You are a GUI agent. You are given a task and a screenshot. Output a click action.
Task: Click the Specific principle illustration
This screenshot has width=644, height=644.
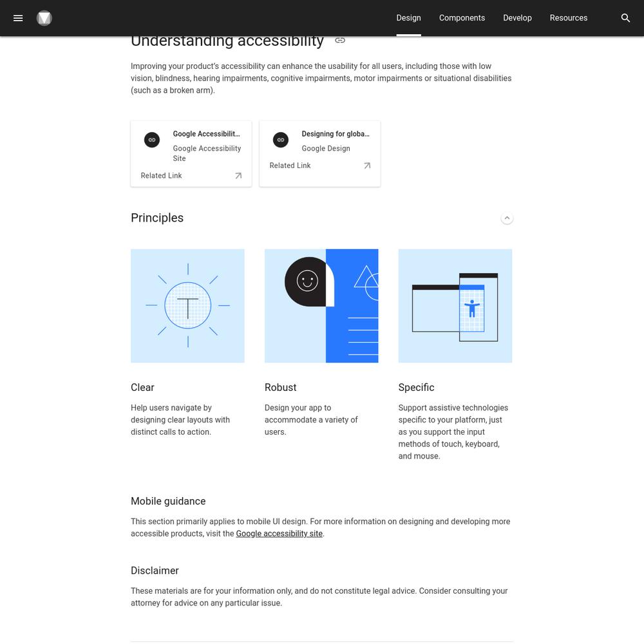click(x=455, y=305)
